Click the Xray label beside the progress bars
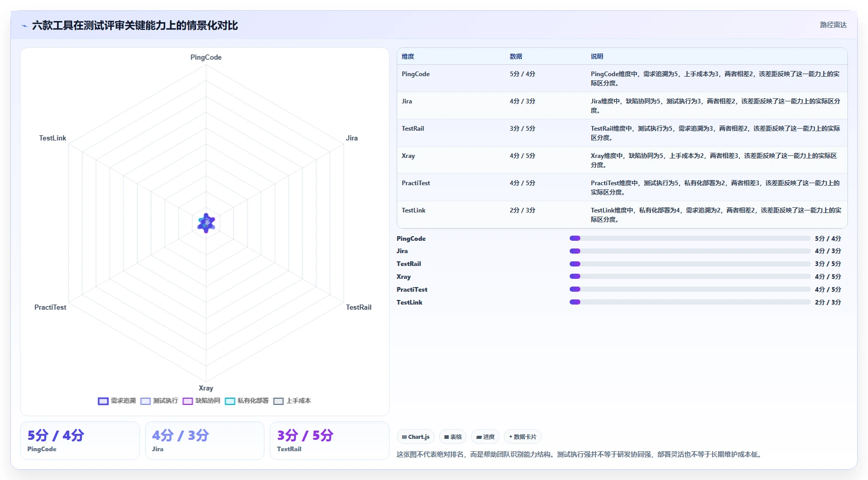The image size is (868, 480). click(x=404, y=277)
